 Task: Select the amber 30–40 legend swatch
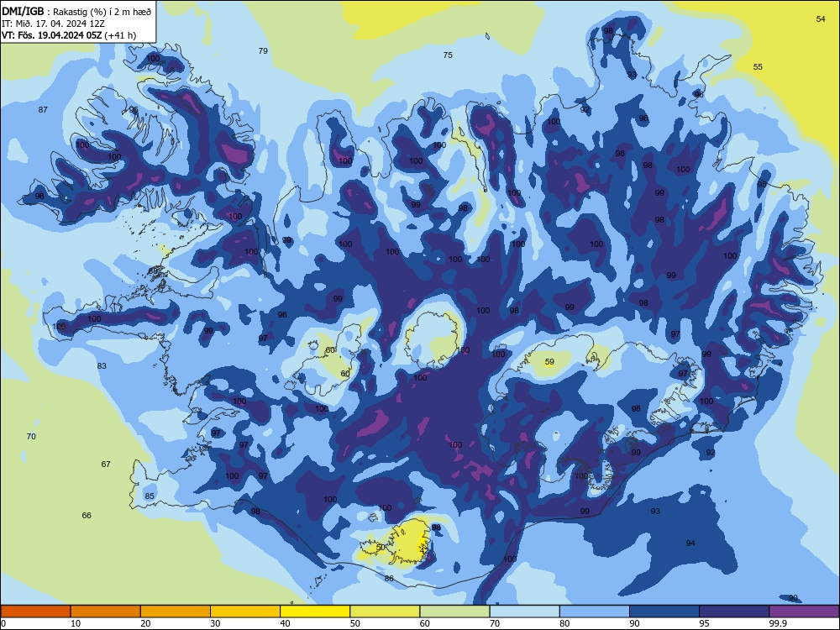click(245, 612)
